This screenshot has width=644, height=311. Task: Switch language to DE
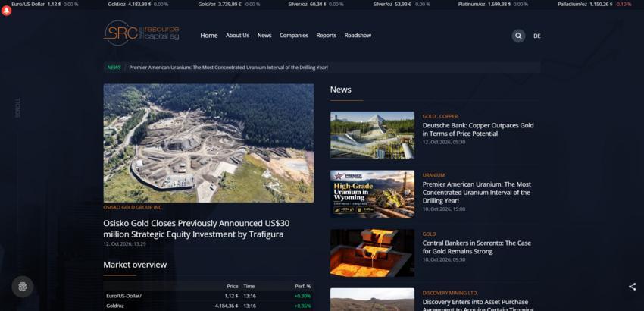pyautogui.click(x=537, y=36)
